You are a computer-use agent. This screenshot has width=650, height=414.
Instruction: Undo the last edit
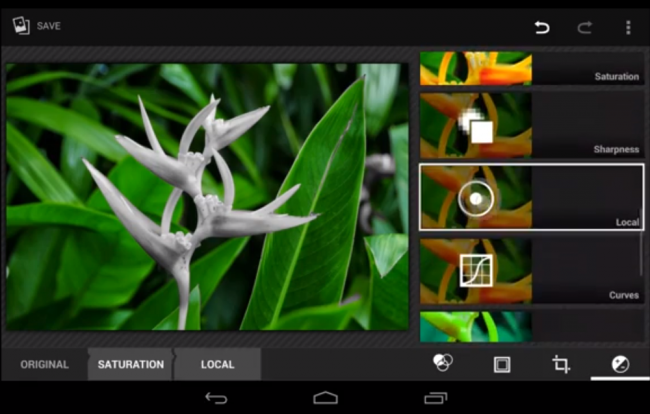[542, 27]
